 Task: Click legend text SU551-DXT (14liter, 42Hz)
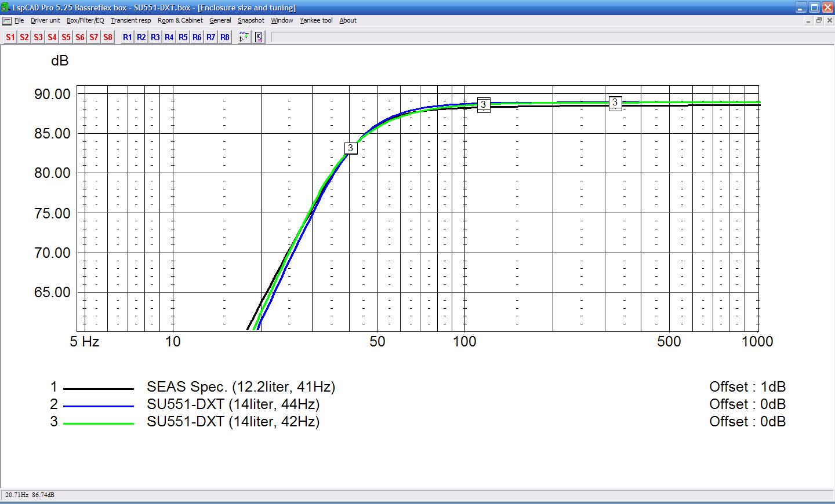coord(233,422)
